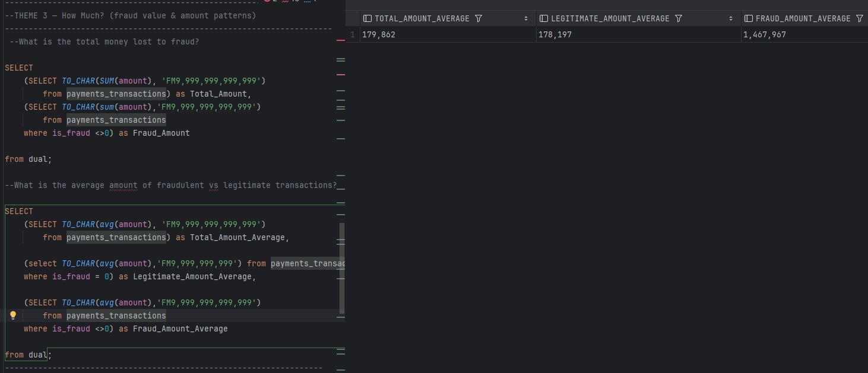Click the SELECT keyword starting the second query

point(19,211)
